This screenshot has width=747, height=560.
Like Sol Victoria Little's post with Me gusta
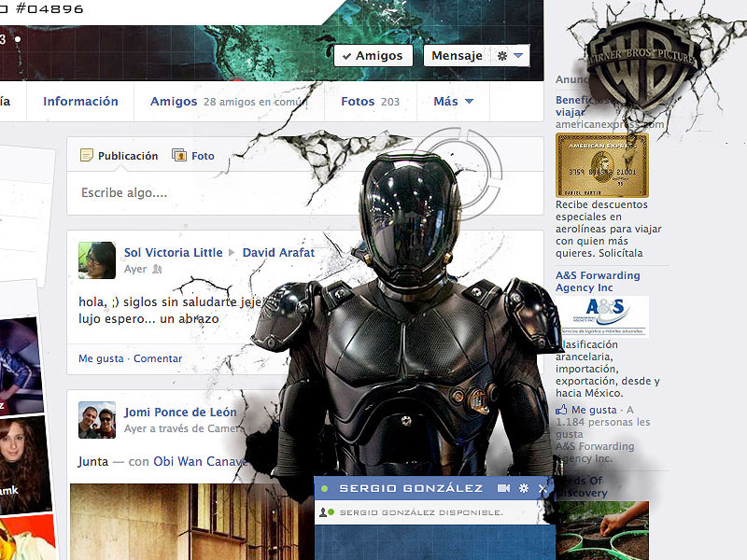pyautogui.click(x=101, y=358)
